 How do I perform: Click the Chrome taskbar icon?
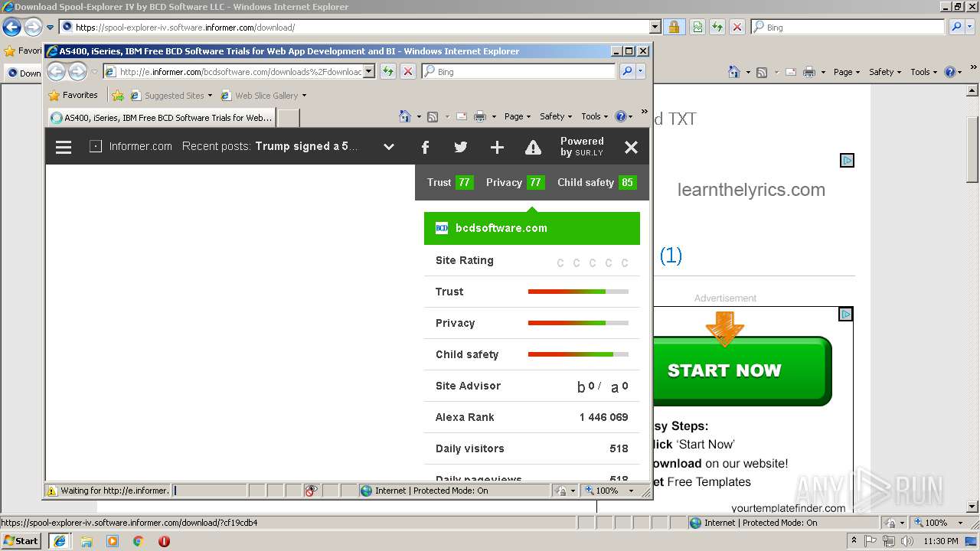[139, 541]
